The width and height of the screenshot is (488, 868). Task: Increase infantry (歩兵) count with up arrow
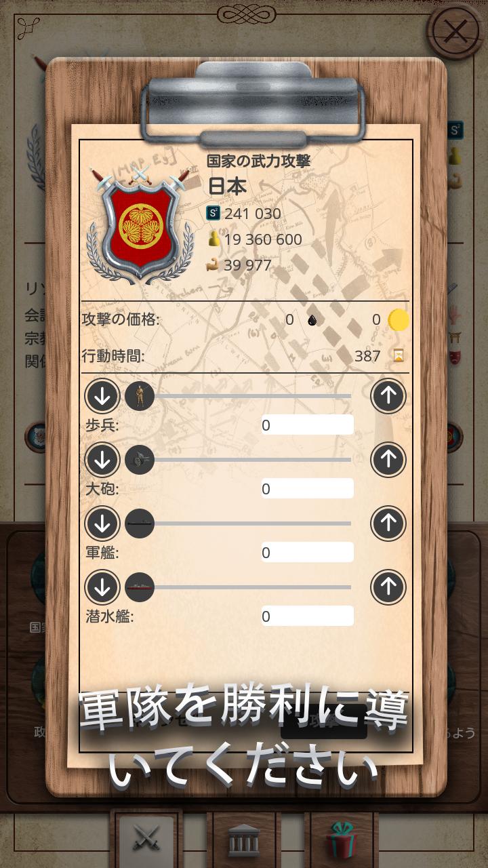pyautogui.click(x=388, y=396)
